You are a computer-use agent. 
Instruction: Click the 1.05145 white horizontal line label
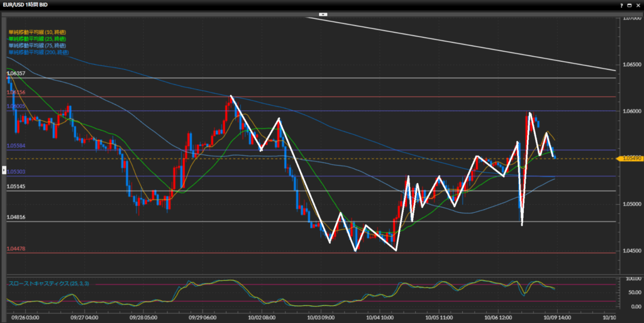[x=16, y=186]
